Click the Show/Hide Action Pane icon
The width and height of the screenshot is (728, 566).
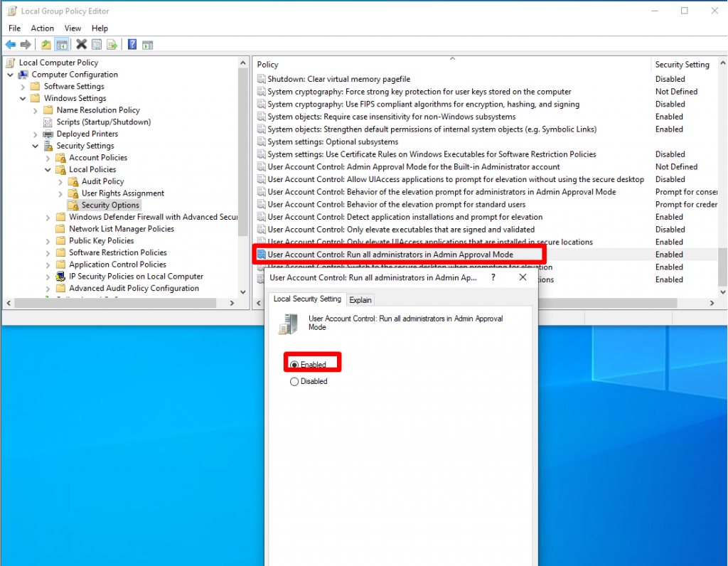point(147,44)
